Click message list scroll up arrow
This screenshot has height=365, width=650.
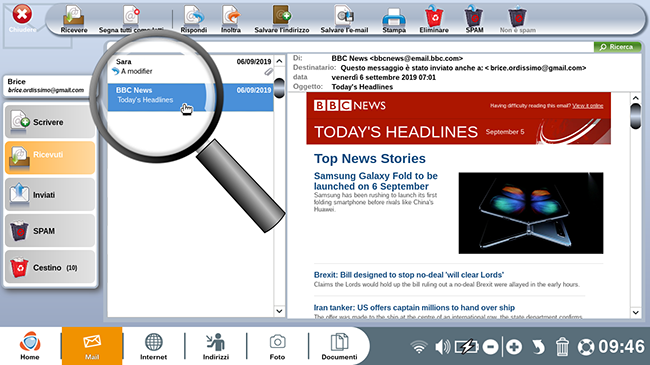(x=279, y=61)
